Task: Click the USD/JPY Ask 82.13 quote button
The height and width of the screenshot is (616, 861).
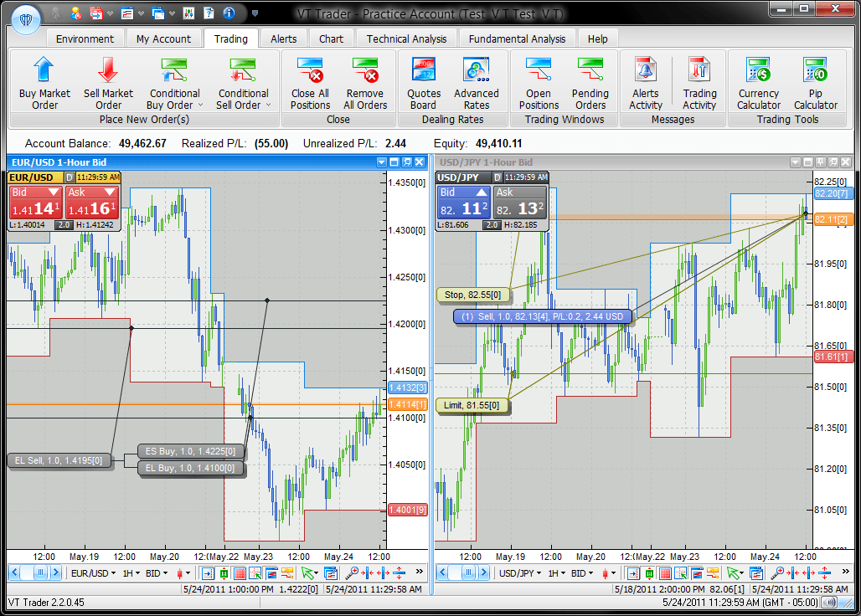Action: point(520,202)
